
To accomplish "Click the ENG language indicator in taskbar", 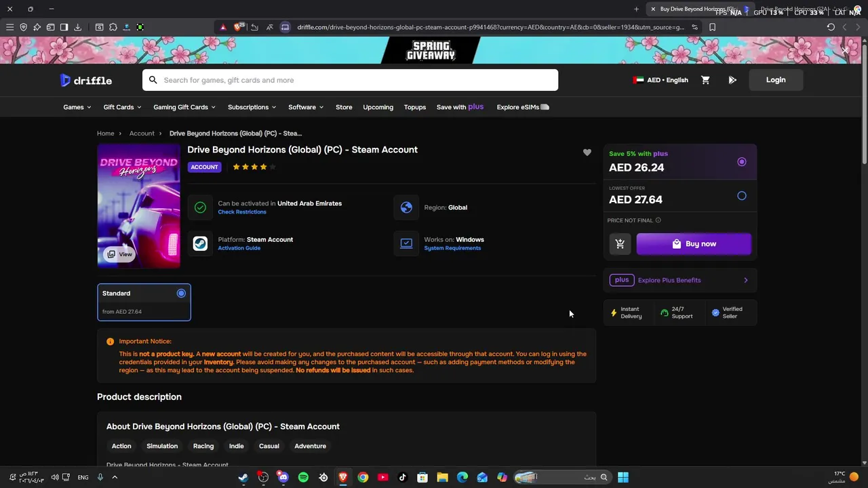I will tap(83, 477).
